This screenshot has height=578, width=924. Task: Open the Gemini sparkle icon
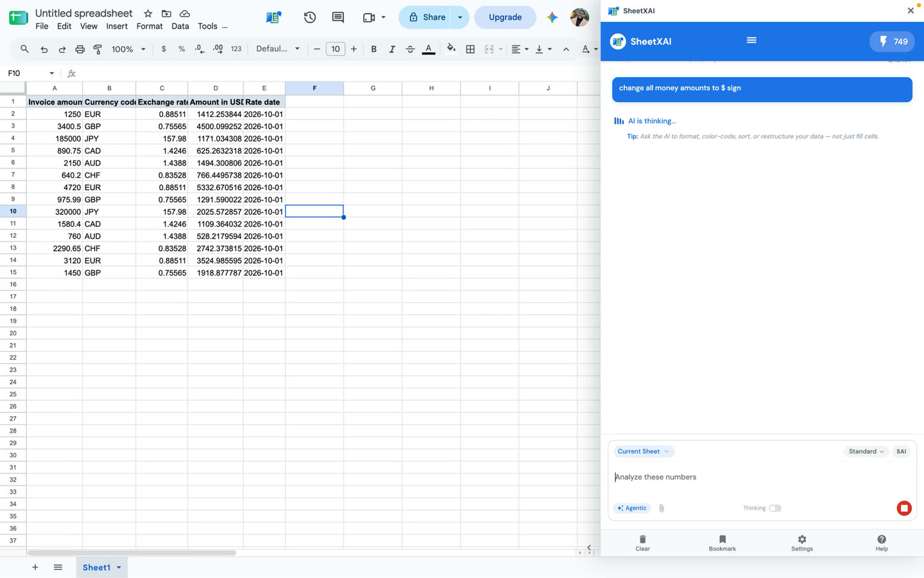[552, 17]
